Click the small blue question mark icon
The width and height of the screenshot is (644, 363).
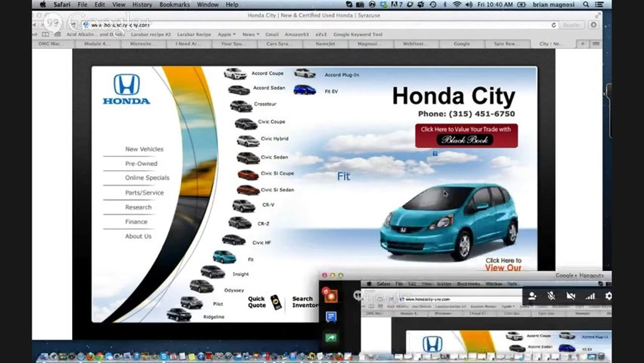pos(435,153)
